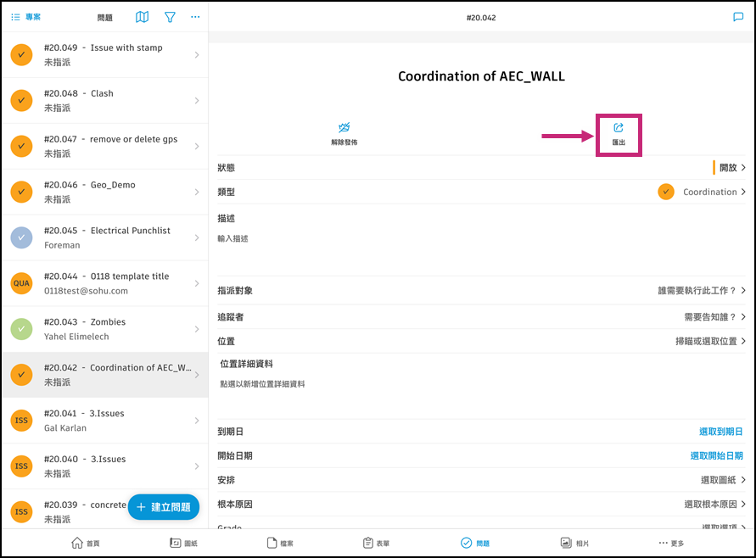Expand issue #20.049 chevron

click(197, 55)
